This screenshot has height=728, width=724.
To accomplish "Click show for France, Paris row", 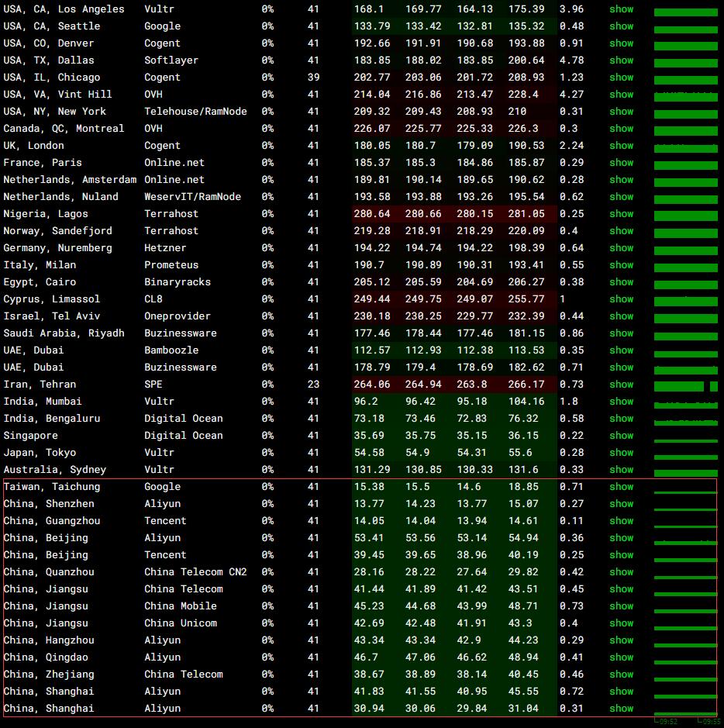I will click(x=621, y=163).
